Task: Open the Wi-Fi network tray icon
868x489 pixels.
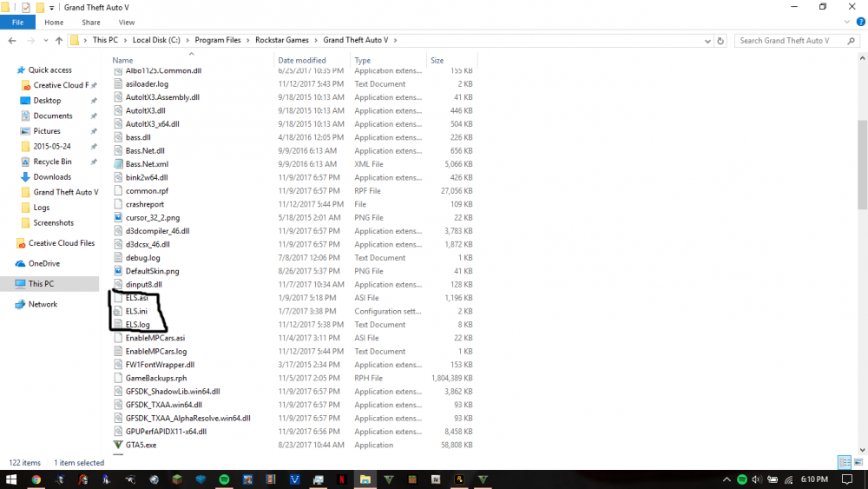Action: click(788, 479)
